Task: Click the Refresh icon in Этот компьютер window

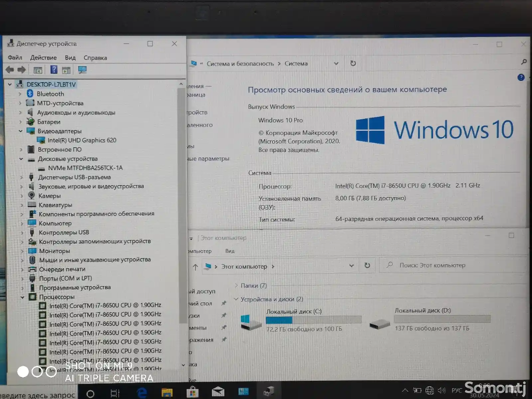Action: [x=367, y=265]
